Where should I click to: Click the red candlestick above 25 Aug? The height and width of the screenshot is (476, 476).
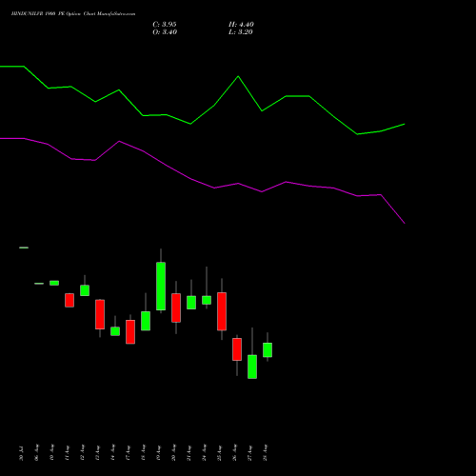pos(222,311)
